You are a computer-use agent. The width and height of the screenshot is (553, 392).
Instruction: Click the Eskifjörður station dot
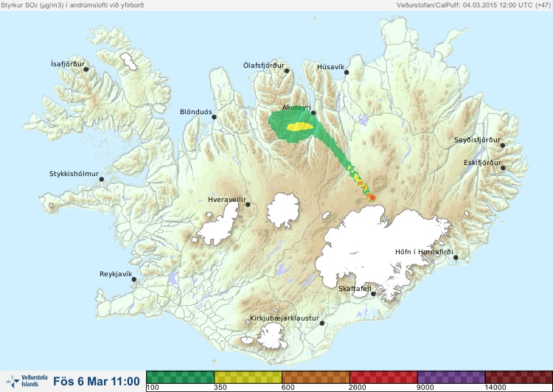(503, 168)
